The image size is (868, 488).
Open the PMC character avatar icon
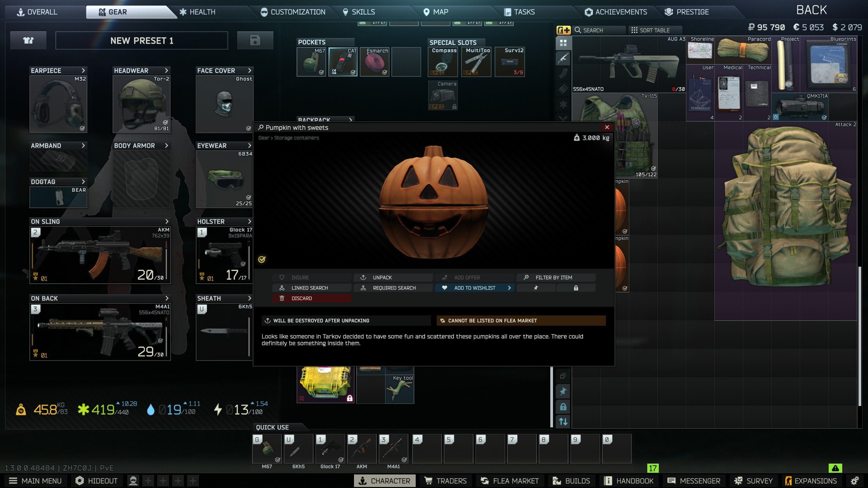133,481
